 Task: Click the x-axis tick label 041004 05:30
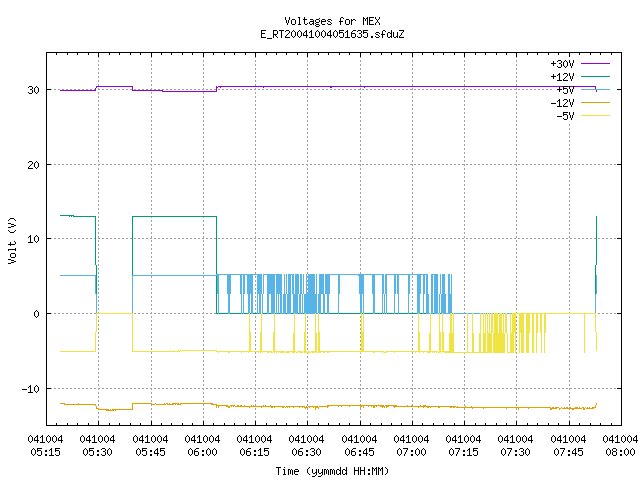[x=98, y=446]
